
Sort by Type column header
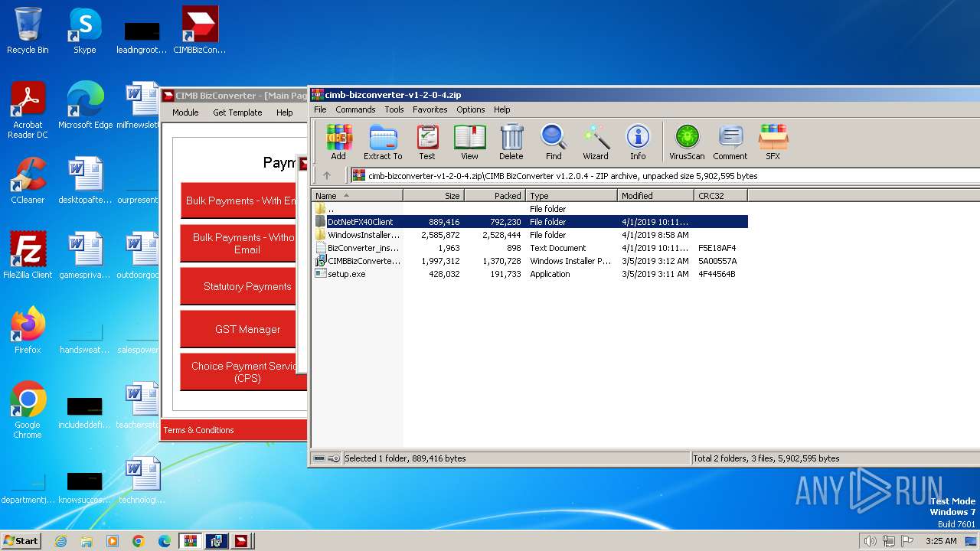pos(571,196)
